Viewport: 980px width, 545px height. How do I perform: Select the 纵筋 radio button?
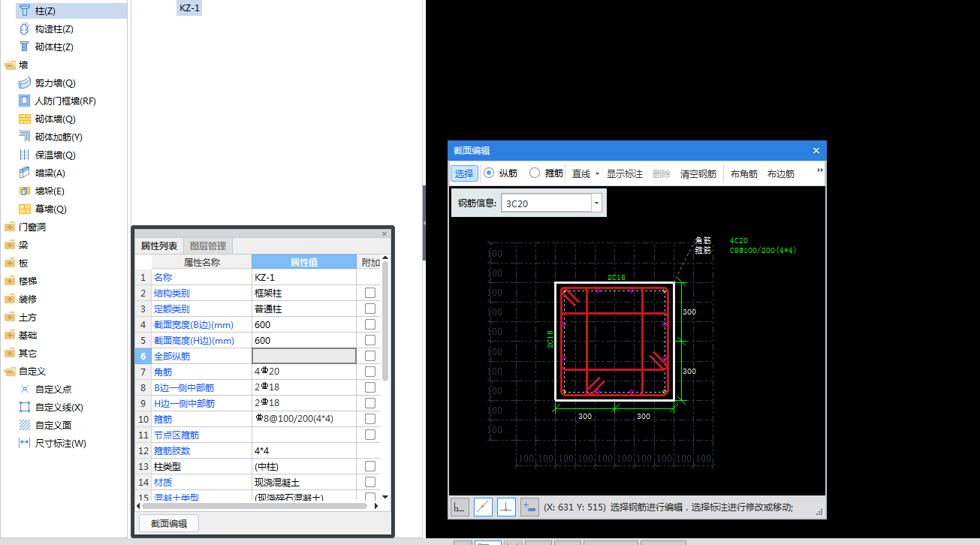click(489, 173)
